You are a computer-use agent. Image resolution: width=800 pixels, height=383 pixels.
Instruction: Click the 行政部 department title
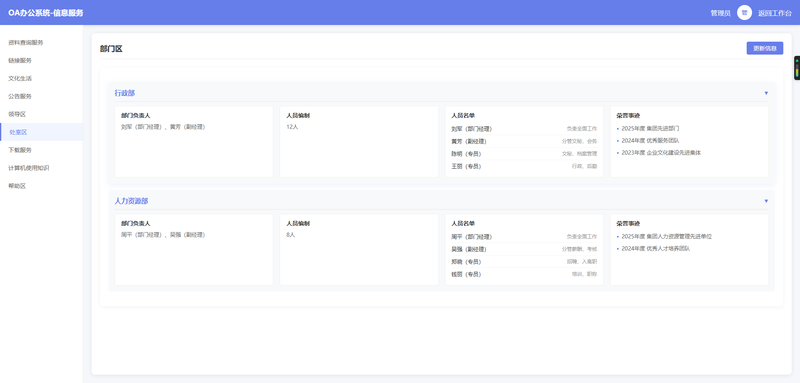[x=124, y=93]
